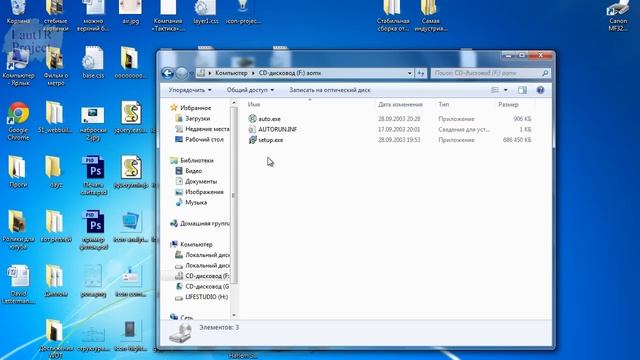Click the Explorer Forward arrow button

(182, 73)
